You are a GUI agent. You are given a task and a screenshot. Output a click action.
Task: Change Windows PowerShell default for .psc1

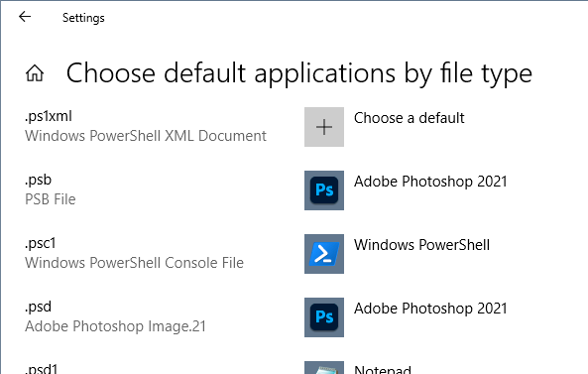[x=421, y=245]
